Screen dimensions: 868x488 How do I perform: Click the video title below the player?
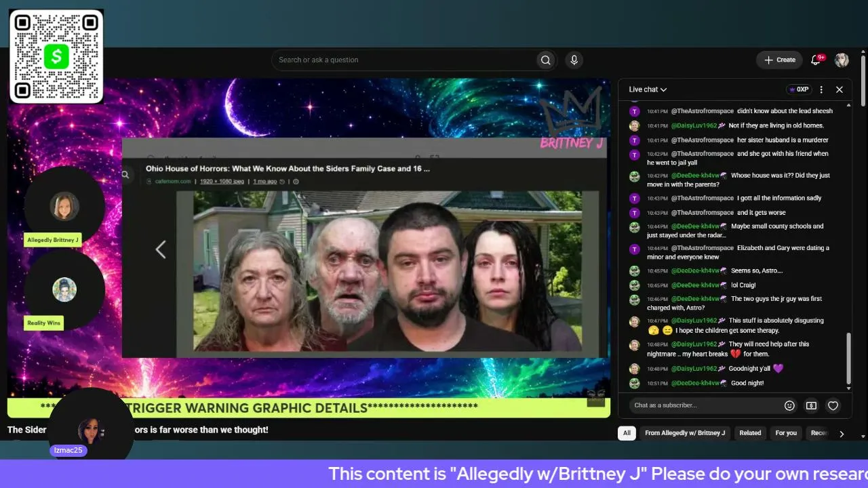138,430
